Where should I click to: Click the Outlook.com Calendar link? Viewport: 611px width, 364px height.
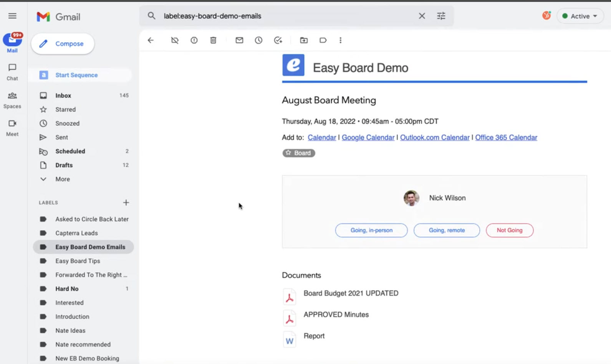tap(435, 137)
